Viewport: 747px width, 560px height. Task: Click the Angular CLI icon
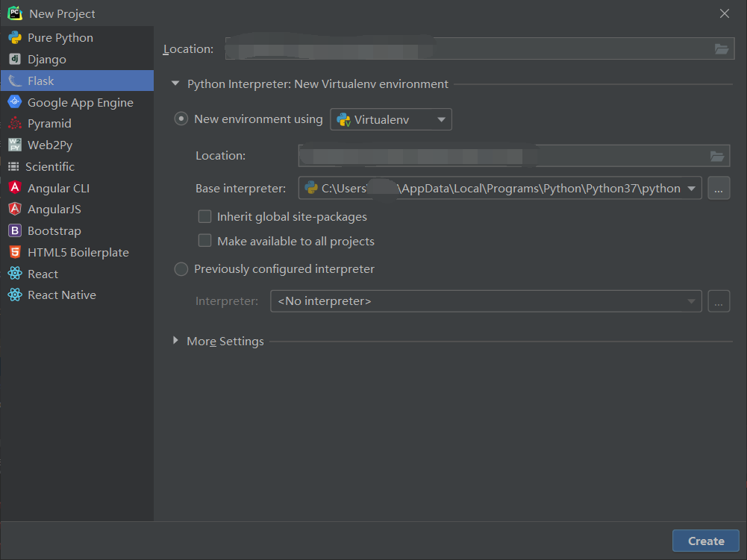(15, 188)
